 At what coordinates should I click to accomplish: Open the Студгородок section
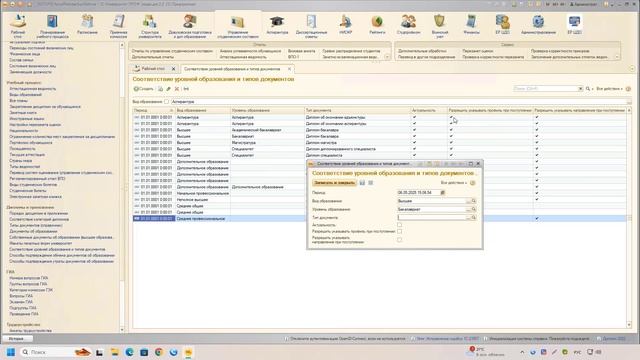click(408, 24)
